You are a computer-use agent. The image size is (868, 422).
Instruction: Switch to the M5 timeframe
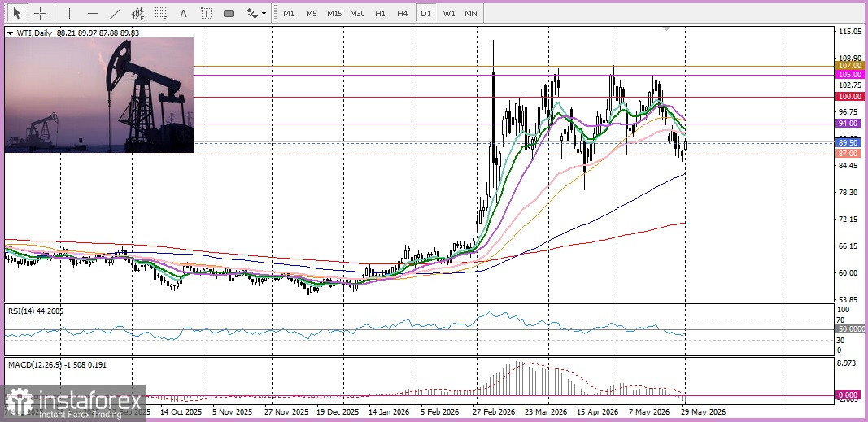(x=311, y=13)
